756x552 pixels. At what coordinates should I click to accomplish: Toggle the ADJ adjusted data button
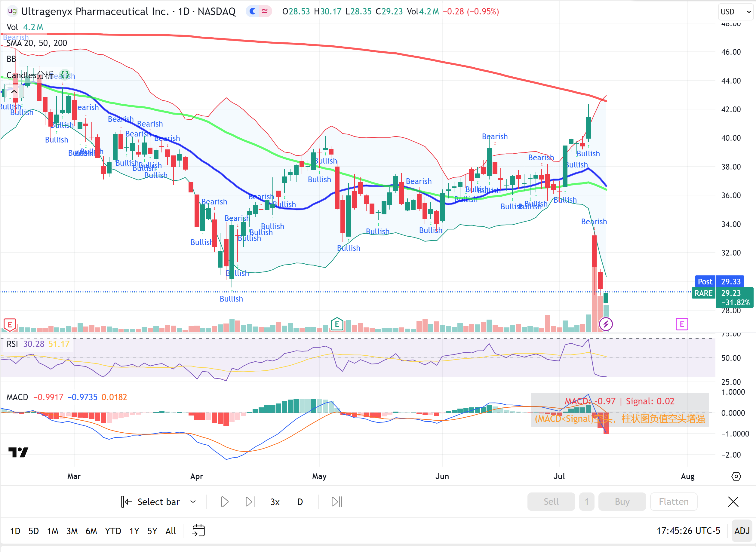tap(742, 531)
